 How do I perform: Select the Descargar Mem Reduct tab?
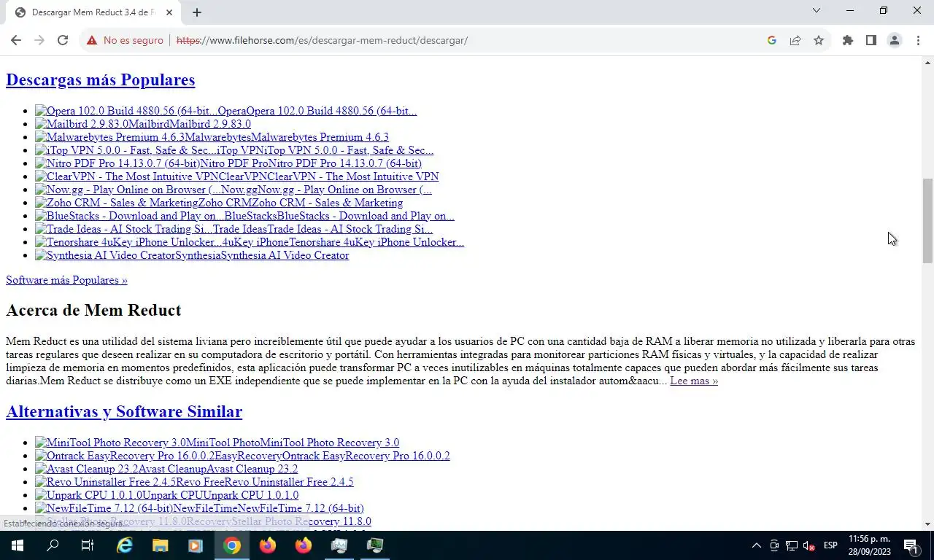click(93, 12)
